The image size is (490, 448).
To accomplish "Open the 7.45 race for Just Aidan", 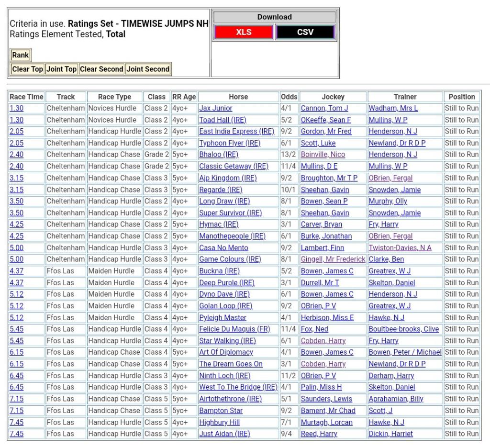I will coord(16,434).
